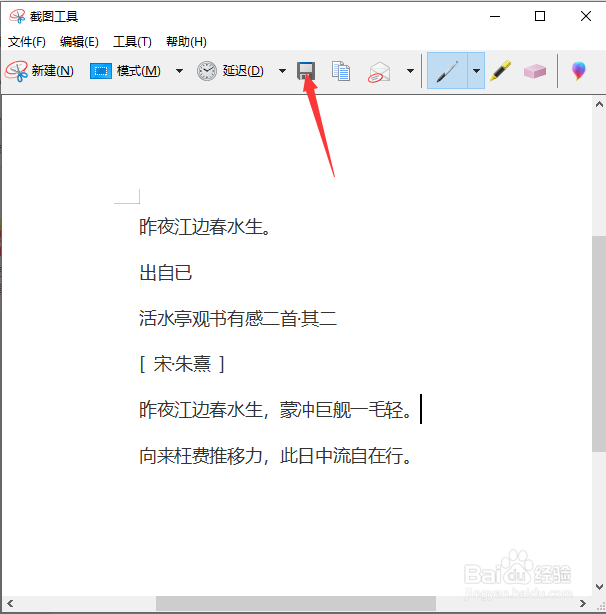Open the Edit menu
Viewport: 606px width, 614px height.
tap(79, 42)
